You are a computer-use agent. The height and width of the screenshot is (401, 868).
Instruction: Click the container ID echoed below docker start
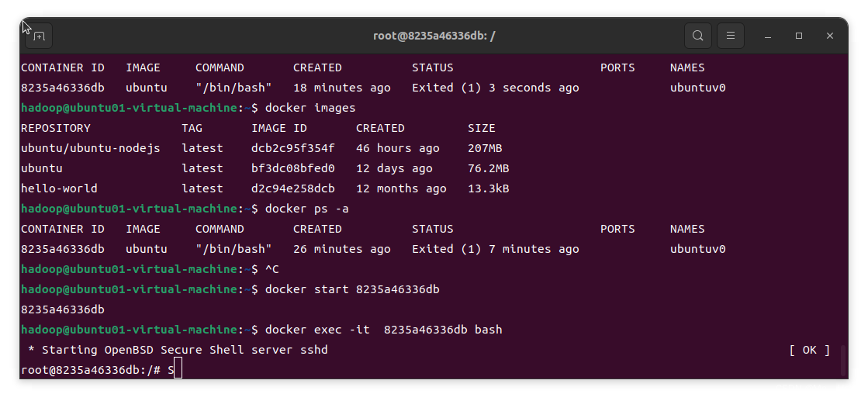tap(63, 309)
